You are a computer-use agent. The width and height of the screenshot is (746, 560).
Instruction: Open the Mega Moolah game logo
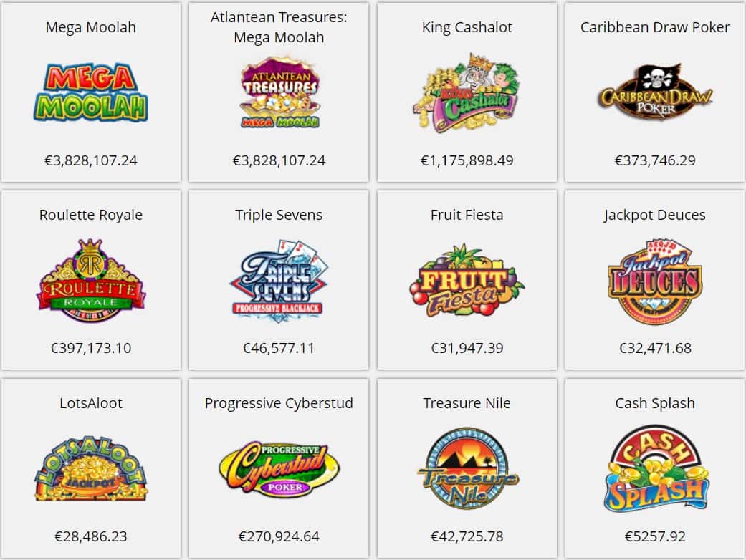pyautogui.click(x=90, y=93)
